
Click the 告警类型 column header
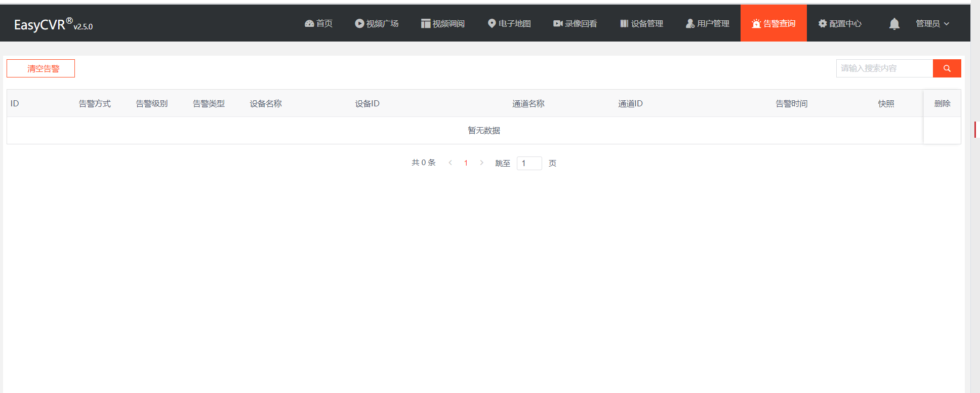(x=209, y=103)
